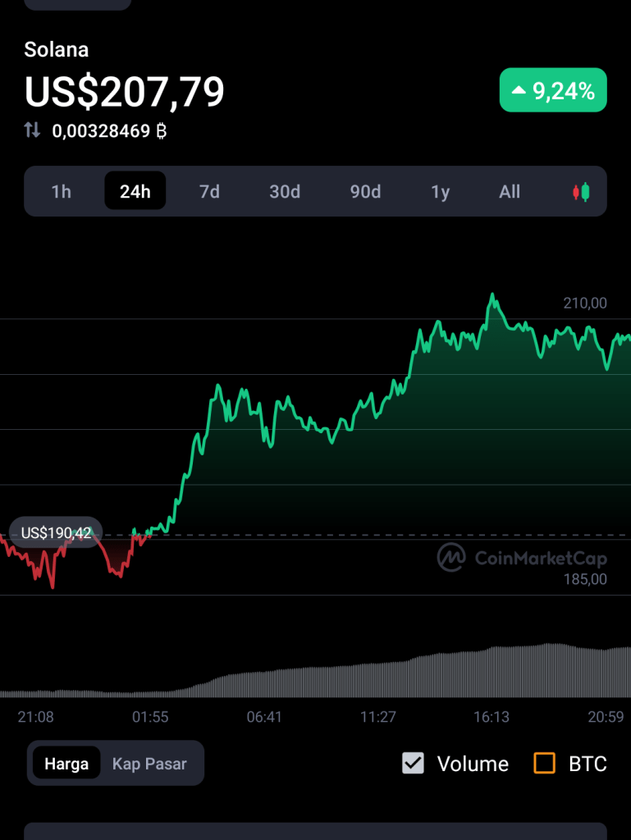Select the Harga chart mode
The width and height of the screenshot is (631, 840).
[66, 764]
